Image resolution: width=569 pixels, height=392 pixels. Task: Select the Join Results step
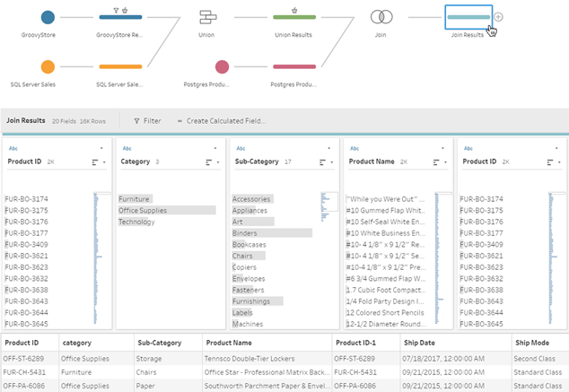[468, 17]
